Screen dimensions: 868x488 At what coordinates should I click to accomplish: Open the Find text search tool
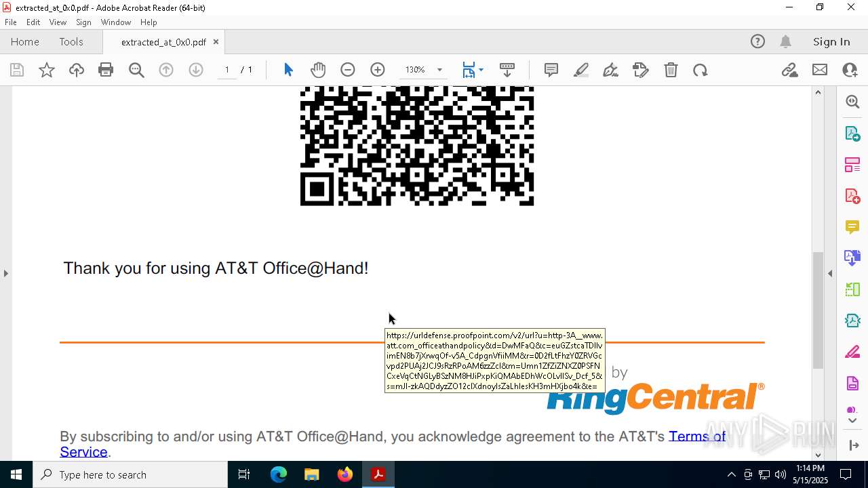point(136,70)
